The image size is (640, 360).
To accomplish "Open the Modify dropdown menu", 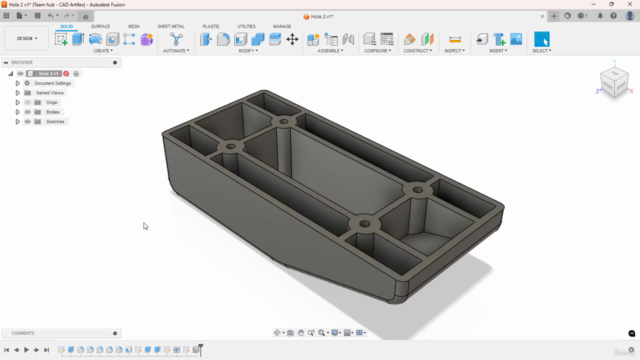I will [248, 51].
